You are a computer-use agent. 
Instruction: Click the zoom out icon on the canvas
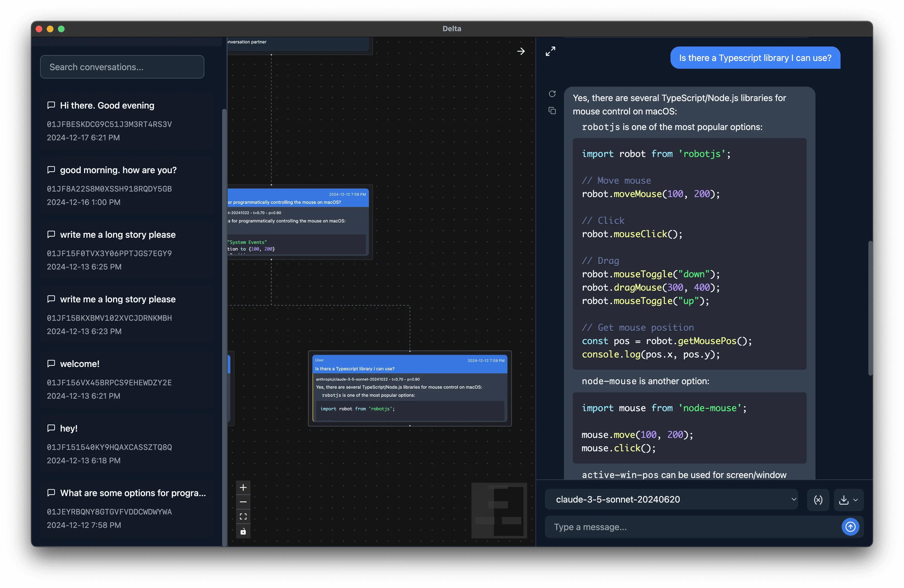(243, 502)
